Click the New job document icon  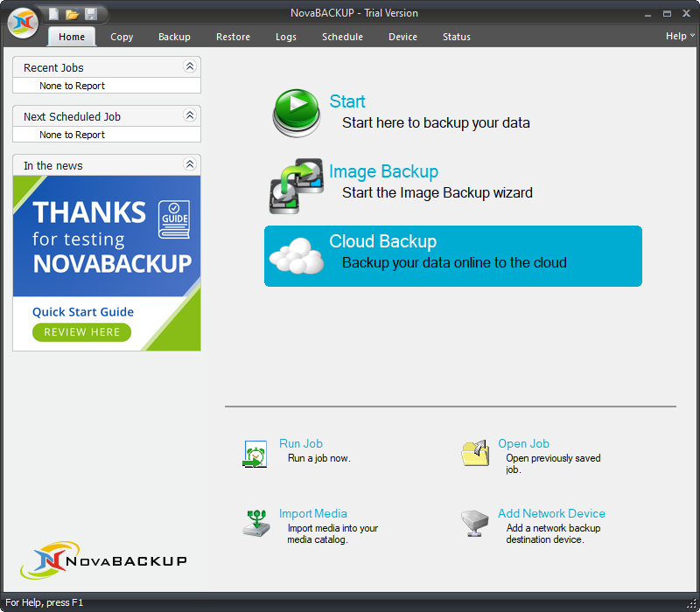[x=53, y=14]
